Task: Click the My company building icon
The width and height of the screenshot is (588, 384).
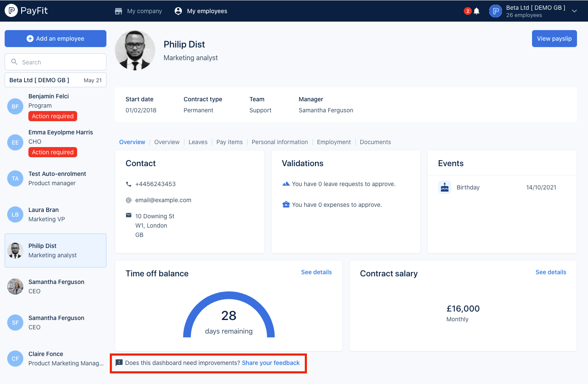Action: (119, 11)
